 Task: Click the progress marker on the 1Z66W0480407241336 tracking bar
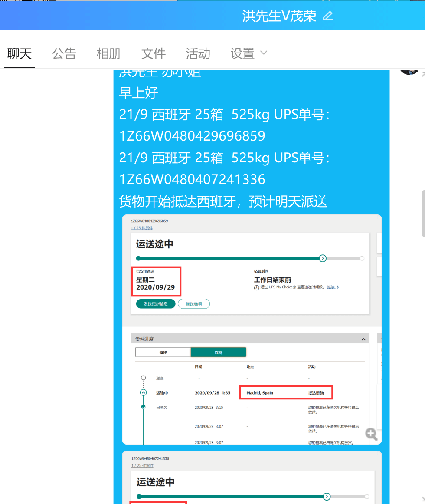tap(327, 496)
